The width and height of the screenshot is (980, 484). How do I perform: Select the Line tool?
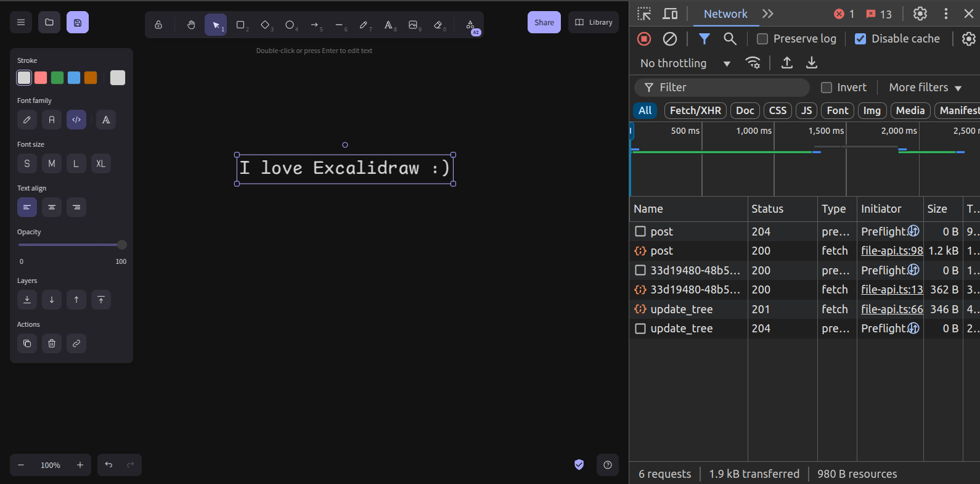339,25
